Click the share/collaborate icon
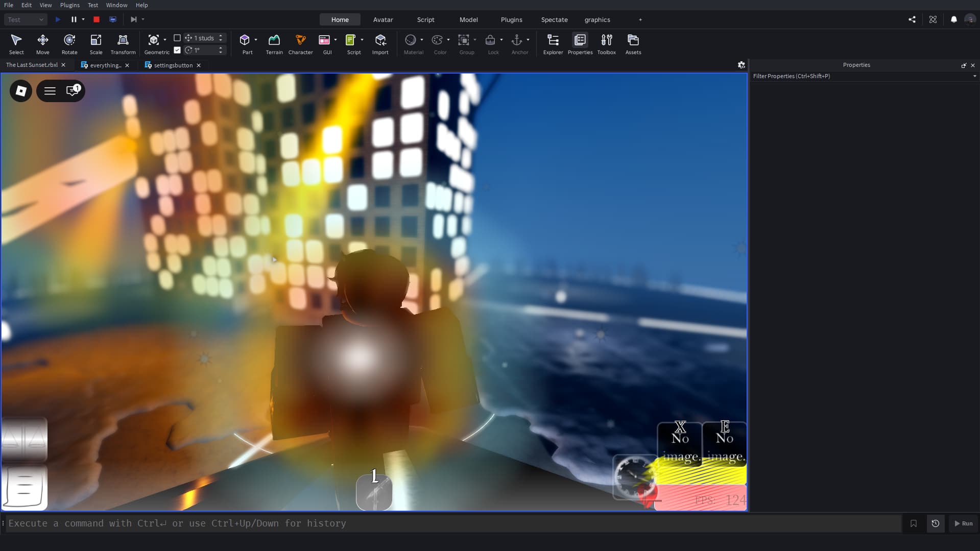 tap(912, 19)
